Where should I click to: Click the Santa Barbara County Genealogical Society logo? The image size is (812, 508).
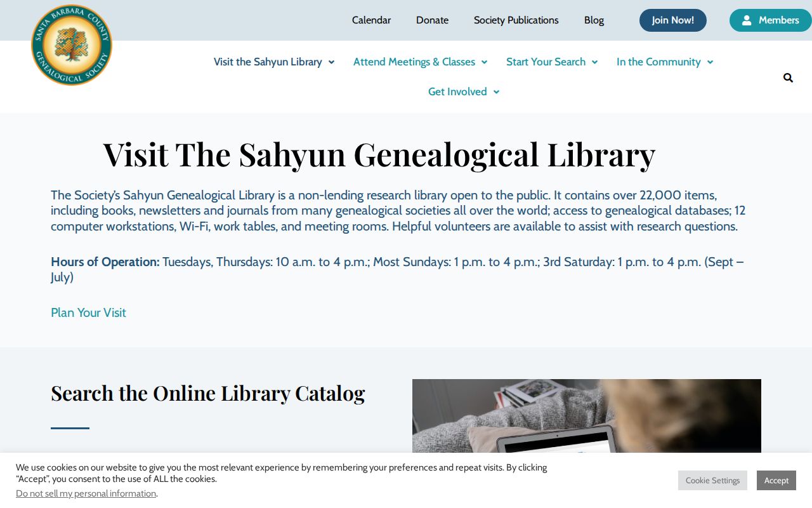tap(72, 45)
